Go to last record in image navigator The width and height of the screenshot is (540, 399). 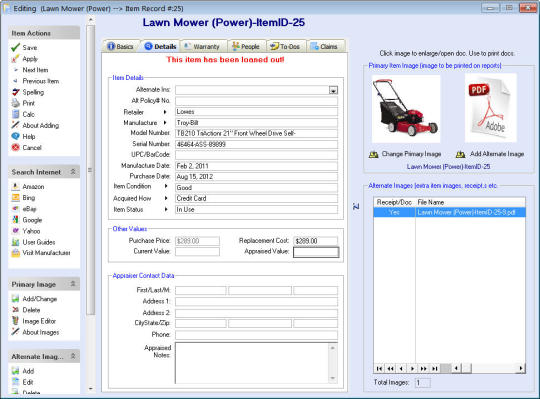[435, 368]
